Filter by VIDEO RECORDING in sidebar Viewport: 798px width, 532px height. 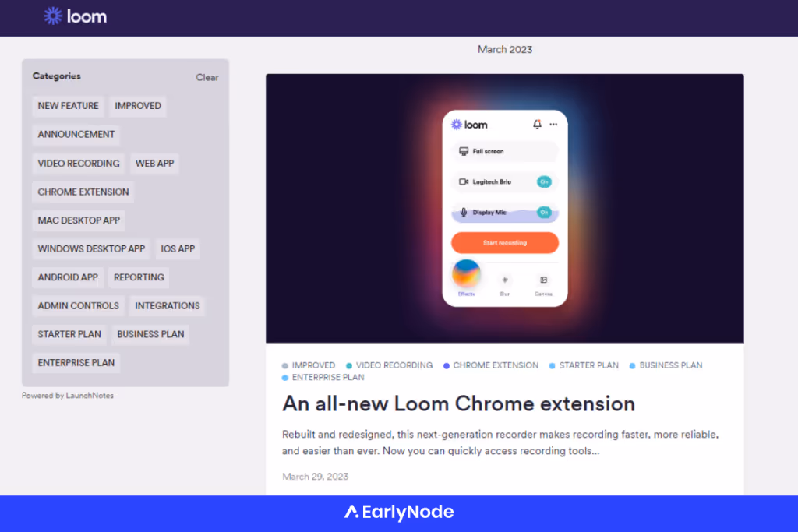coord(79,164)
